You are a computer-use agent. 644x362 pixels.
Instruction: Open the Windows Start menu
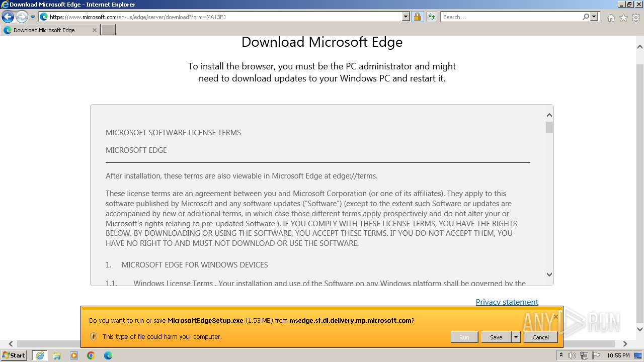(14, 355)
